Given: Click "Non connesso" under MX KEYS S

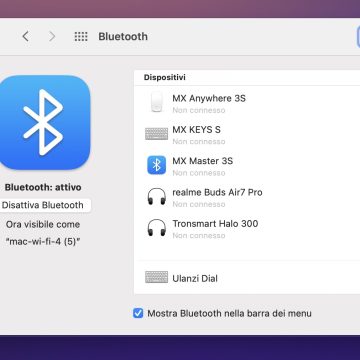Looking at the screenshot, I should tap(199, 141).
